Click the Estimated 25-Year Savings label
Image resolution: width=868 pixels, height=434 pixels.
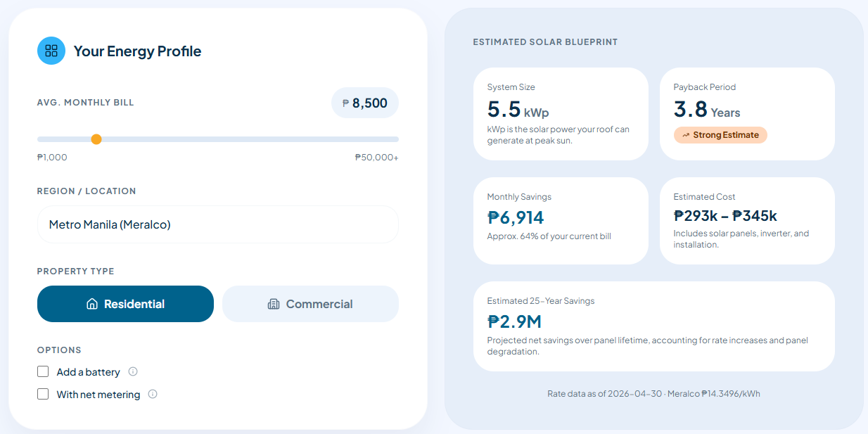click(541, 301)
